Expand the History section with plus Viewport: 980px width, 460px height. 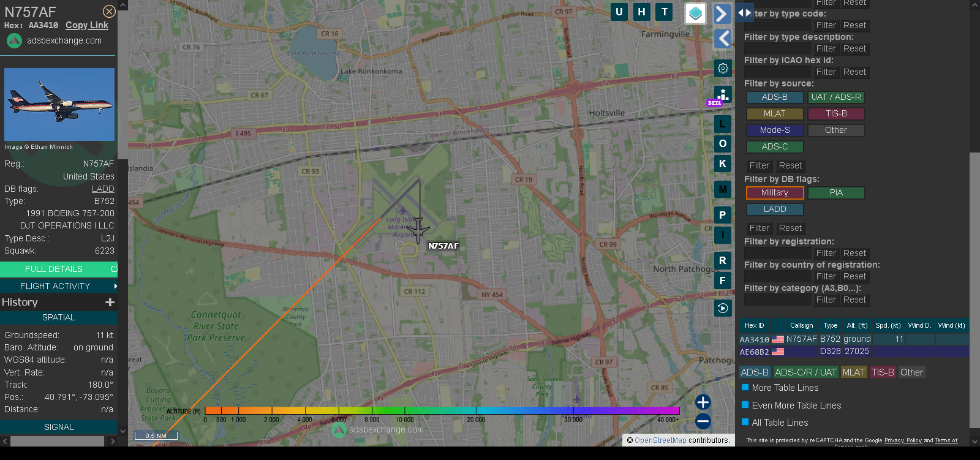(110, 302)
